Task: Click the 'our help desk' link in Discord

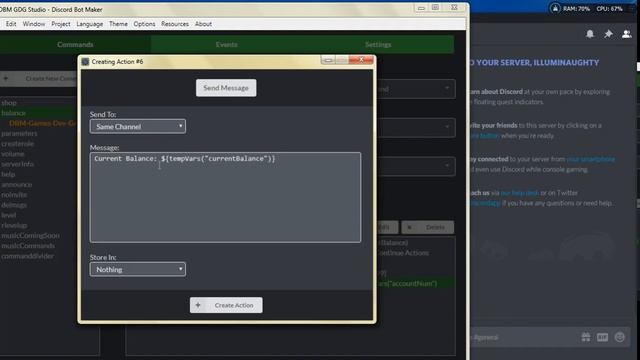Action: [520, 193]
